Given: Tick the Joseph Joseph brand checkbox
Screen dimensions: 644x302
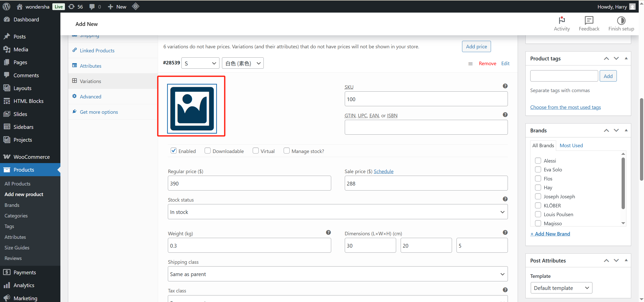Looking at the screenshot, I should pyautogui.click(x=538, y=196).
